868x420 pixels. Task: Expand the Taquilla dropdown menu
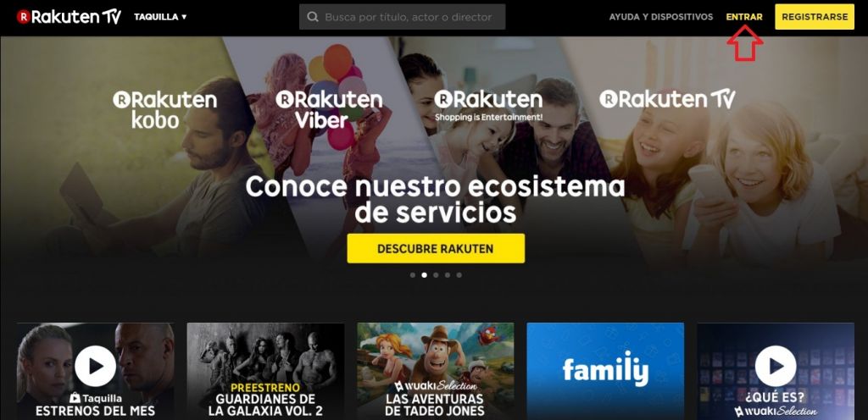tap(160, 17)
